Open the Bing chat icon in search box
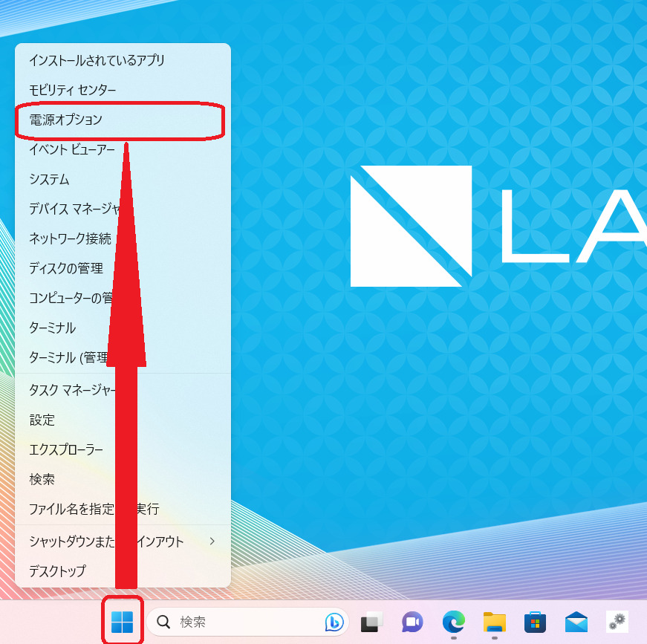 pyautogui.click(x=334, y=622)
